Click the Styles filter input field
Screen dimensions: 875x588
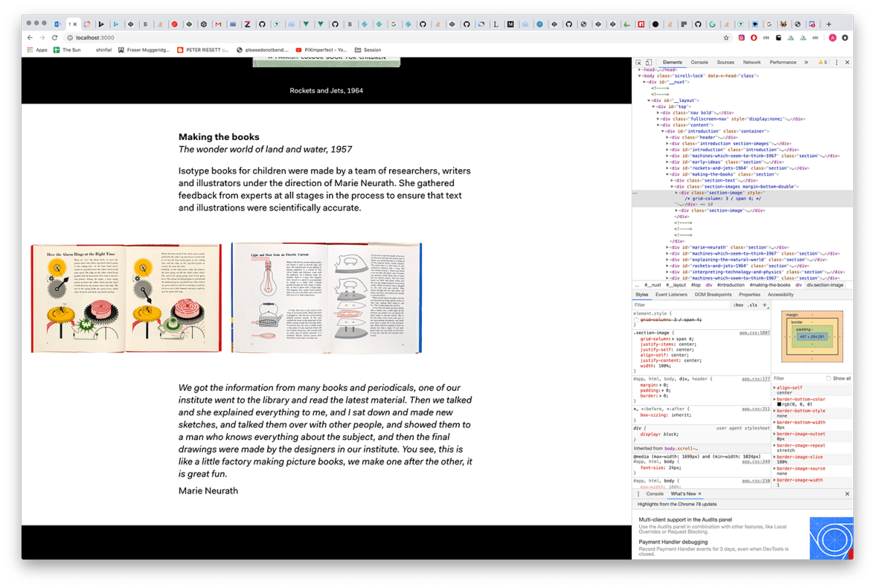(681, 305)
